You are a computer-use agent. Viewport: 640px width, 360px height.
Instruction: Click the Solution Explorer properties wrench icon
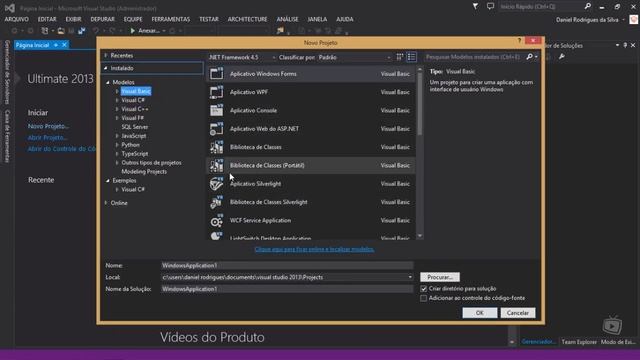562,57
